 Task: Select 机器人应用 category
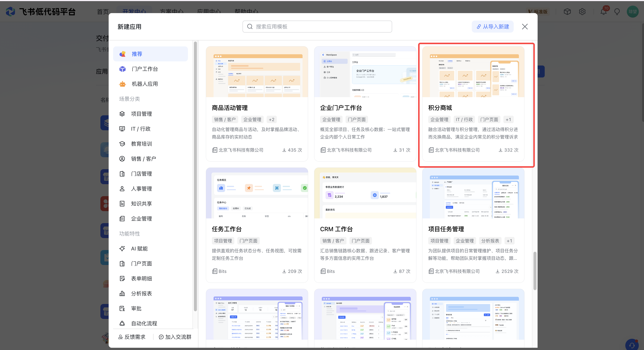pos(151,84)
